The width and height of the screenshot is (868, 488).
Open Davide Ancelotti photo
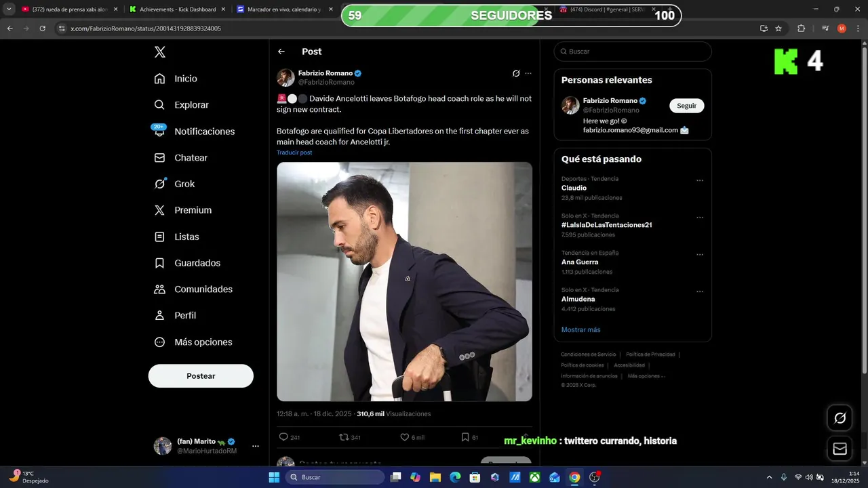tap(404, 281)
